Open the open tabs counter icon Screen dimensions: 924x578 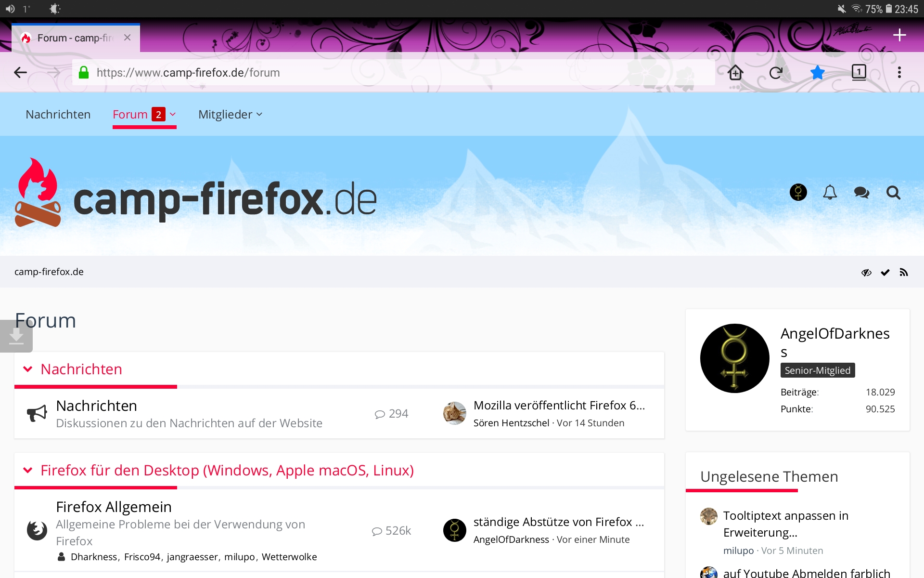pyautogui.click(x=859, y=73)
